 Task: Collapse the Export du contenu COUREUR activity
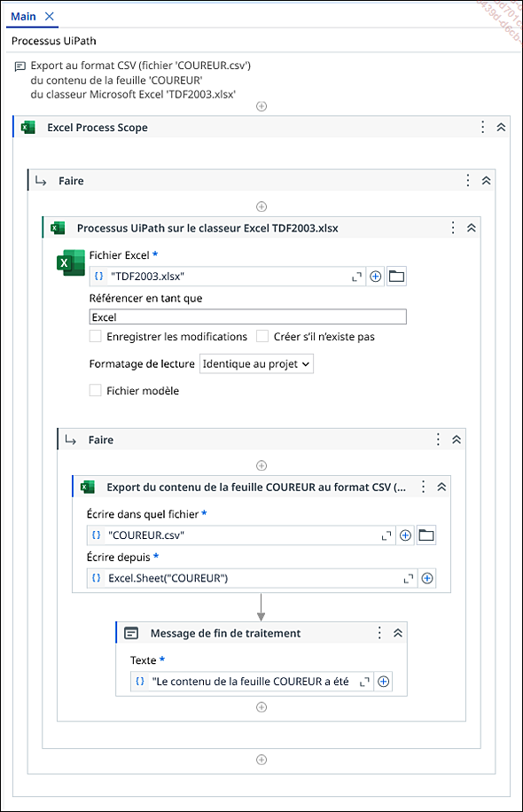click(x=441, y=487)
